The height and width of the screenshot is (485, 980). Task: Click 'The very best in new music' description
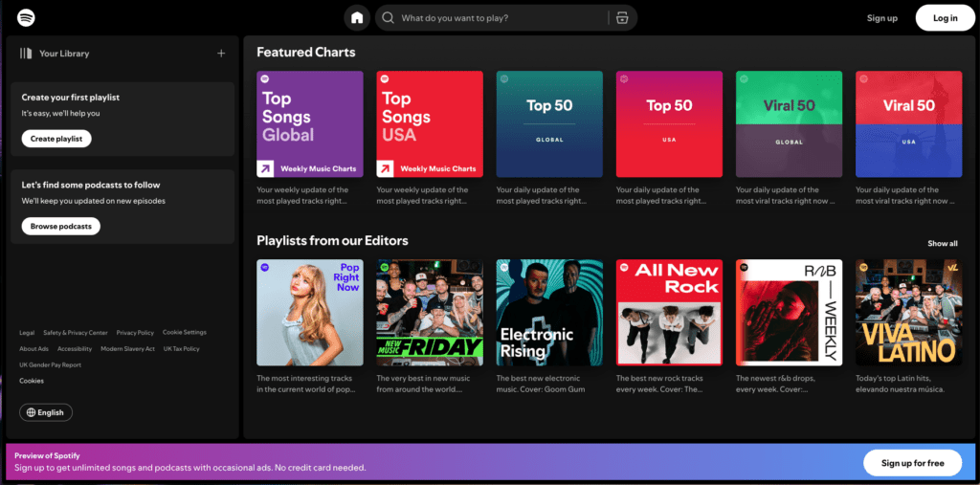pyautogui.click(x=423, y=384)
